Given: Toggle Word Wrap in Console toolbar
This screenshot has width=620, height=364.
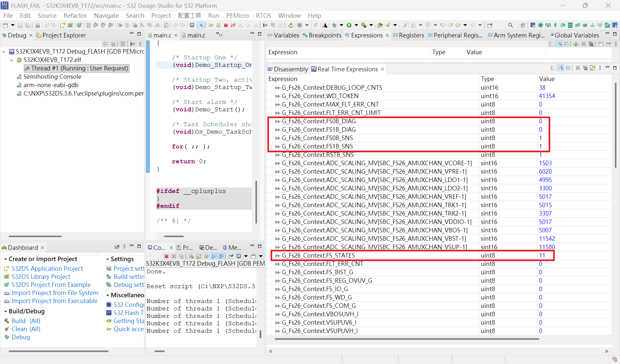Looking at the screenshot, I should 206,256.
